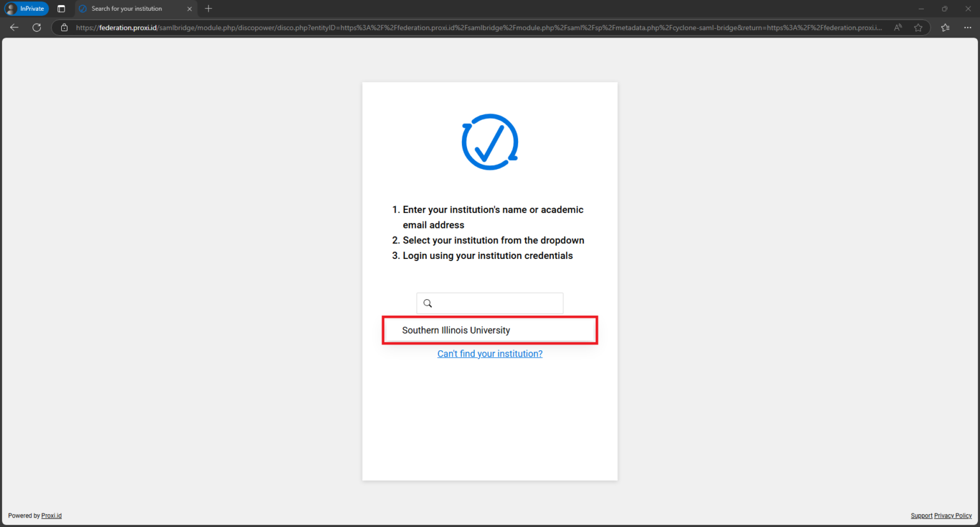Refresh the federation.proxi.id page
Viewport: 980px width, 527px height.
36,27
